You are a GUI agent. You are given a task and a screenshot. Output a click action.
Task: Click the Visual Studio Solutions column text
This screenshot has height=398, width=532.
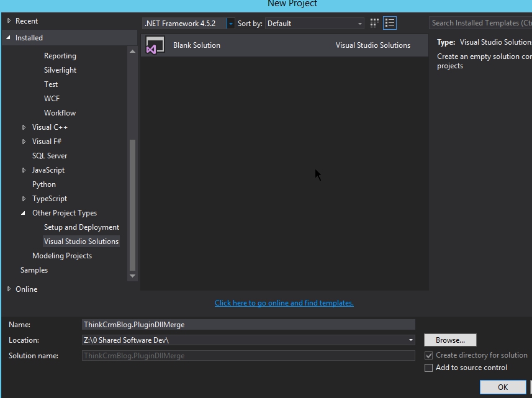373,45
